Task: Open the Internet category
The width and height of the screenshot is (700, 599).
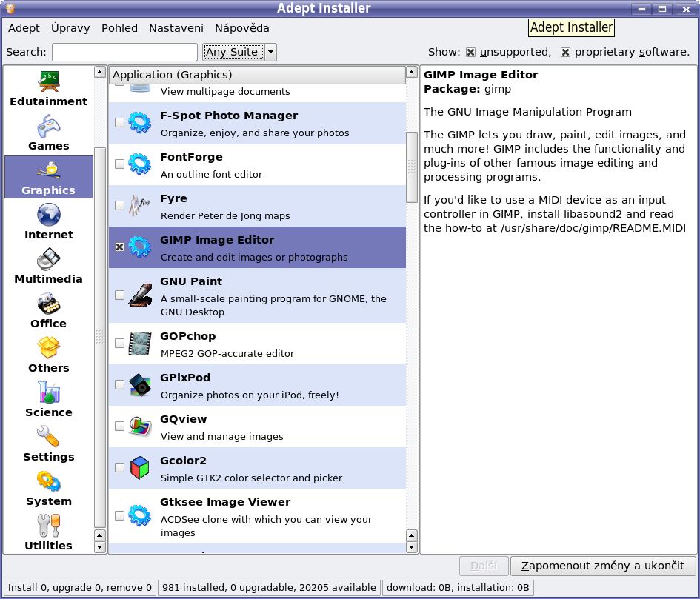Action: pyautogui.click(x=49, y=222)
